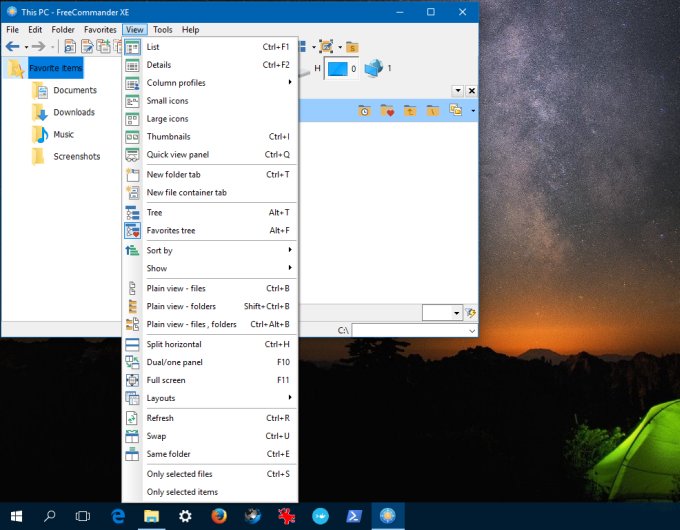Image resolution: width=680 pixels, height=530 pixels.
Task: Open the favorite folders heart icon
Action: pos(387,110)
